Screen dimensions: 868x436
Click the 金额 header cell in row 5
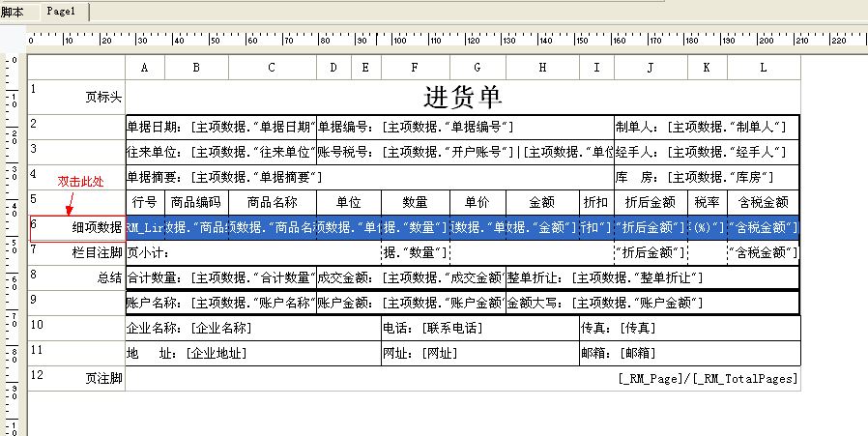coord(542,203)
